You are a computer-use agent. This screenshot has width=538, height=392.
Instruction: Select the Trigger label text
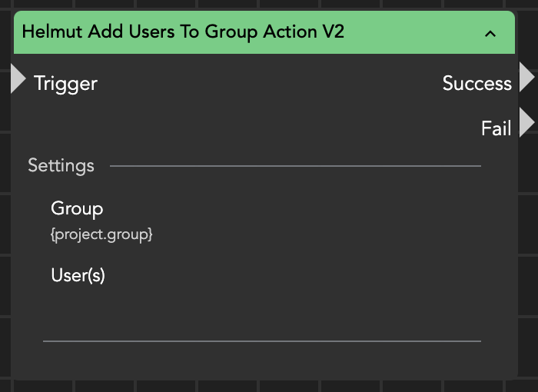coord(65,83)
